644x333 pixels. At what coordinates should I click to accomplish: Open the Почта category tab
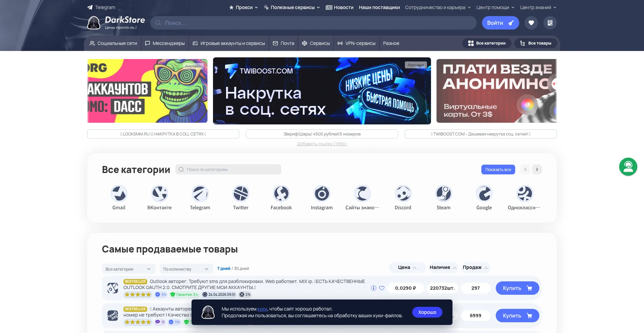point(283,43)
